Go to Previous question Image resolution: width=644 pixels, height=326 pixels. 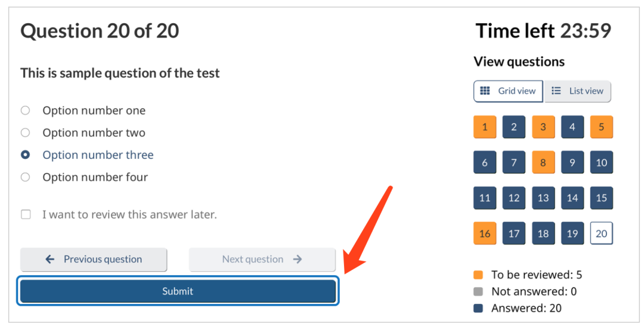click(x=94, y=259)
